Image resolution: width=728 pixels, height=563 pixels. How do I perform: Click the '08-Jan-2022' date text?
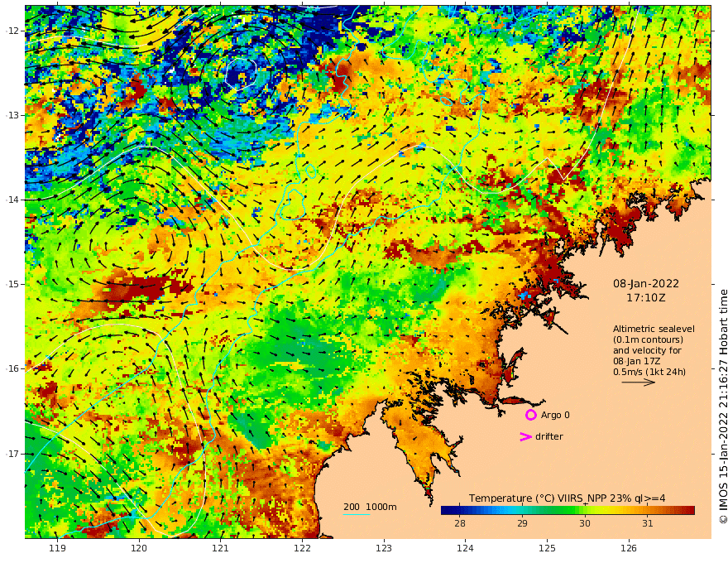(x=646, y=283)
